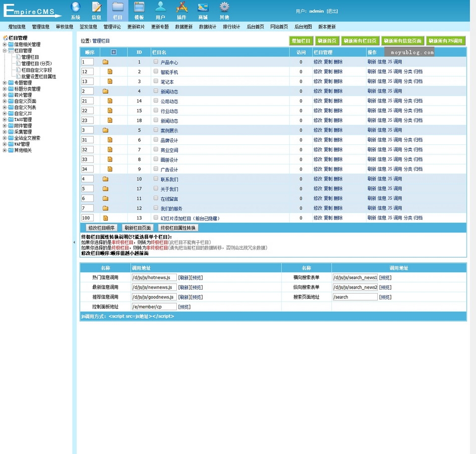This screenshot has height=454, width=476.
Task: Click the file icon in 智能手机 row
Action: tap(110, 72)
